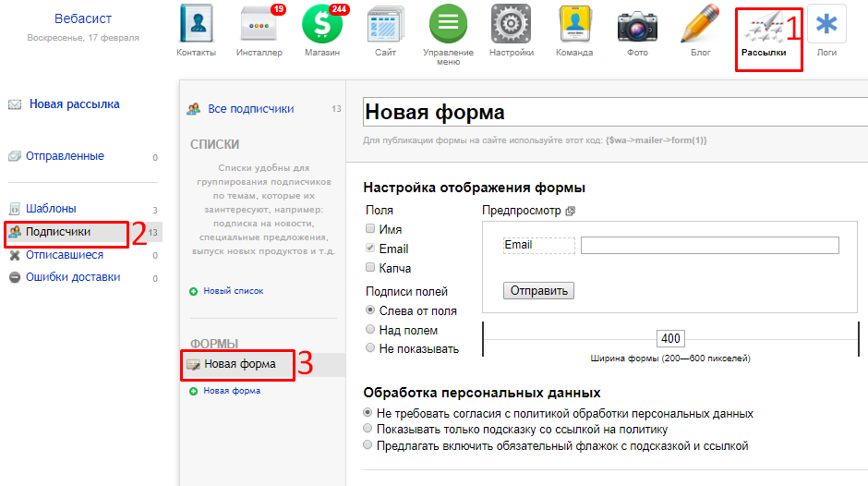Select Над полем label position
868x486 pixels.
(370, 329)
